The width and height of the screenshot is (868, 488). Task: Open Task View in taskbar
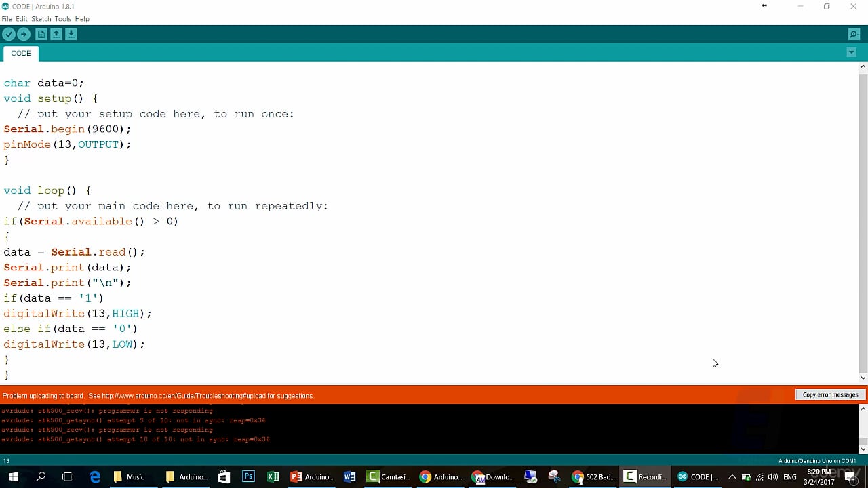click(x=67, y=476)
